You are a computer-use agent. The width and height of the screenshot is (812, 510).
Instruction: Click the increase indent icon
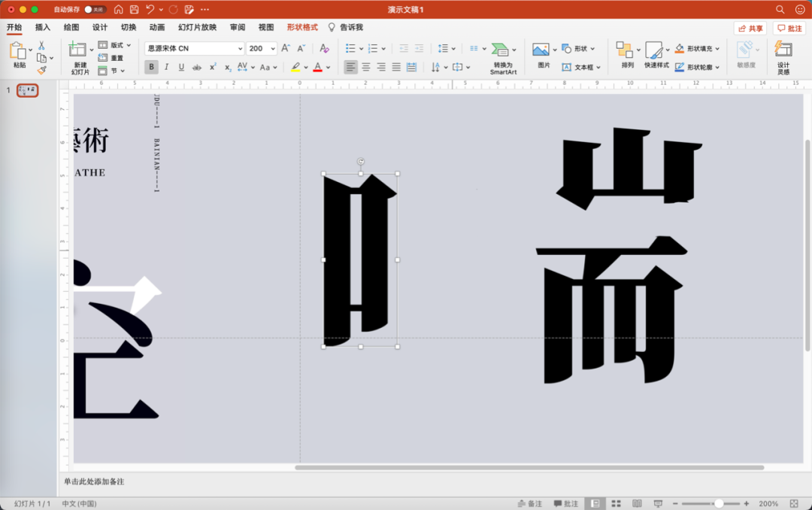419,48
